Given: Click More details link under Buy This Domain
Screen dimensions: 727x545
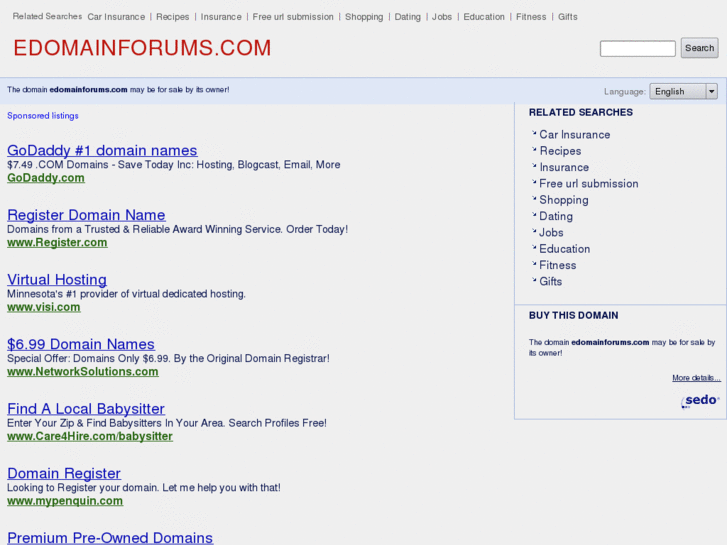Looking at the screenshot, I should point(696,378).
